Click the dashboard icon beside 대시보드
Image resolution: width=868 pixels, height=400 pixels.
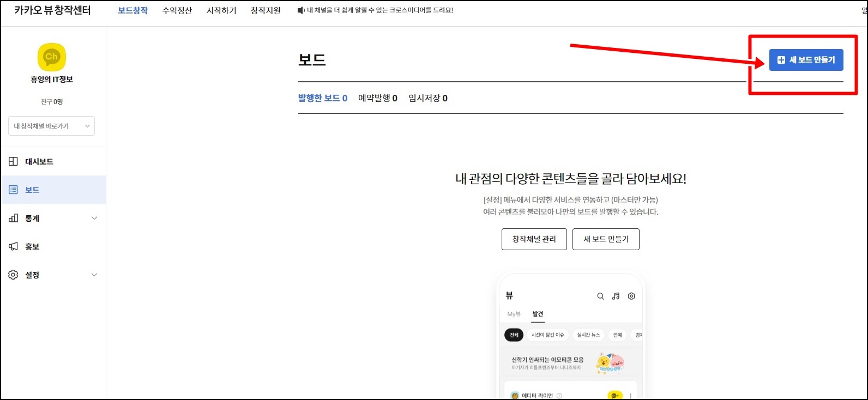pos(13,161)
